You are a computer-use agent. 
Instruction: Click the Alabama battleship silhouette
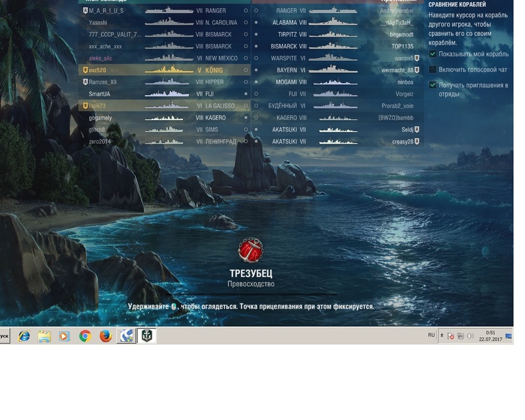333,22
